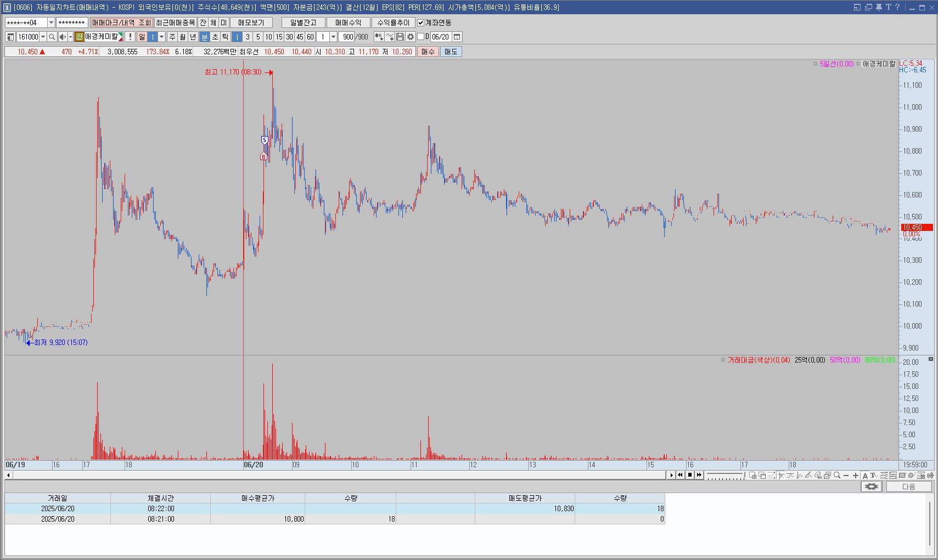Click the minus zoom-out chart icon

846,476
